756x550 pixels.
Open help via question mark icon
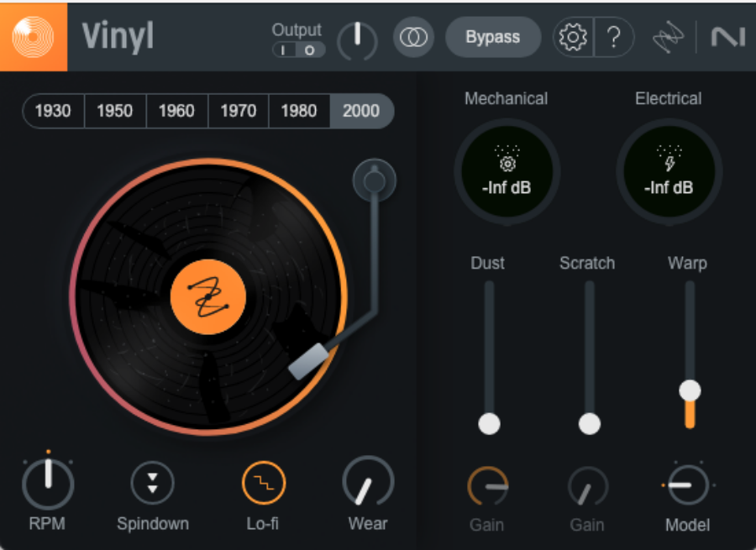pos(614,38)
